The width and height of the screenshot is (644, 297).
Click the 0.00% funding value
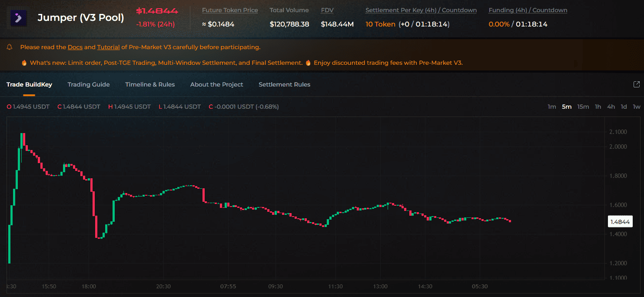[499, 24]
